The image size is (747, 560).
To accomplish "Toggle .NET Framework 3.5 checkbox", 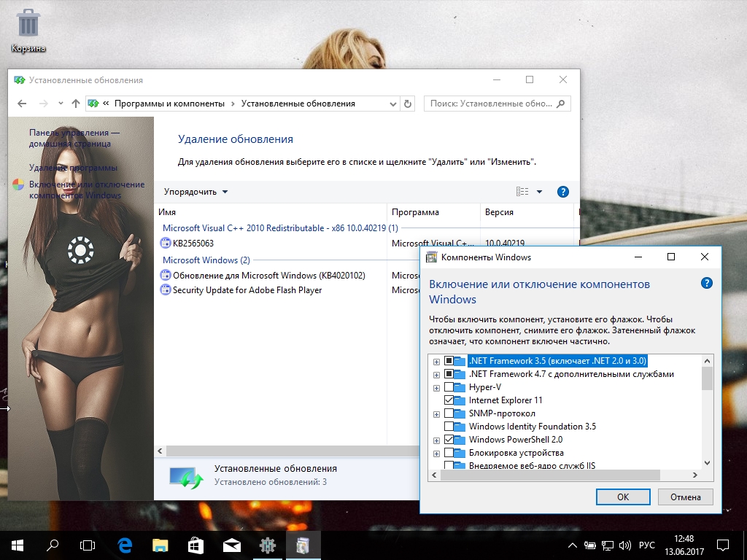I will (449, 361).
